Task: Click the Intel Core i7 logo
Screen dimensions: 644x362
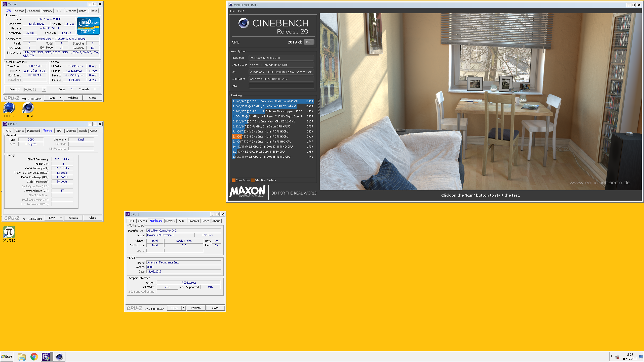Action: coord(88,26)
